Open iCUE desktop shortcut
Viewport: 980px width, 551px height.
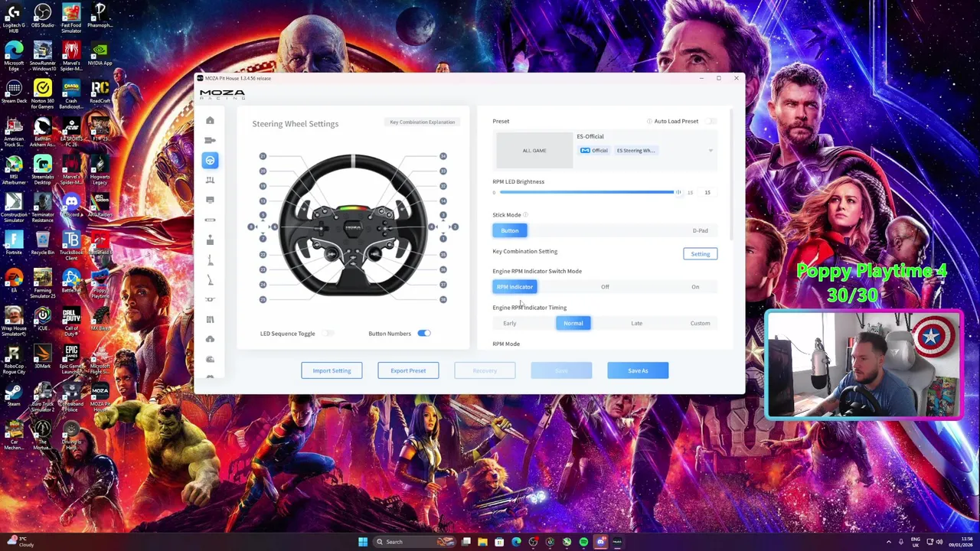click(43, 320)
